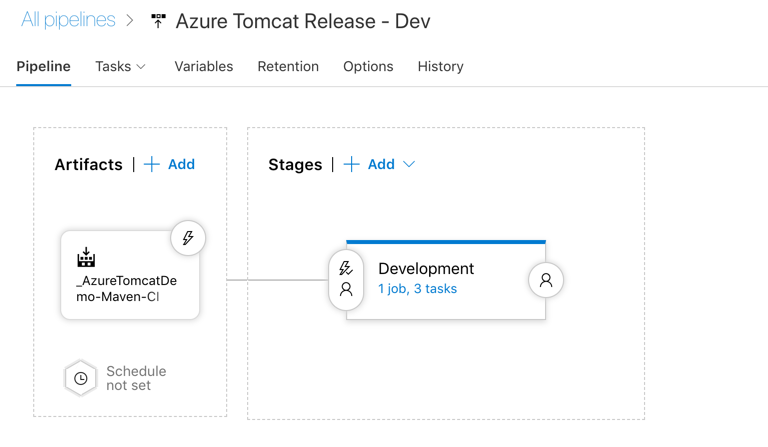The width and height of the screenshot is (768, 447).
Task: Click the plus icon to add stage
Action: point(352,164)
